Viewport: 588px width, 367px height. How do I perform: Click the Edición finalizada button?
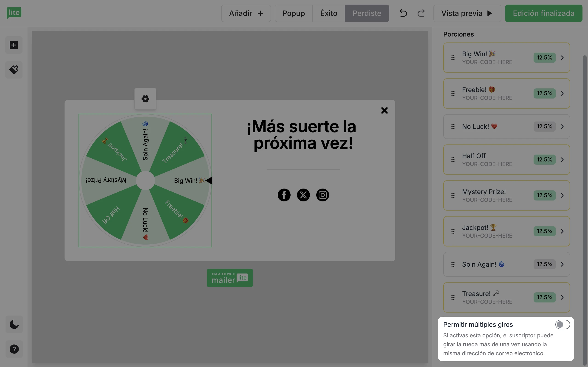(543, 13)
